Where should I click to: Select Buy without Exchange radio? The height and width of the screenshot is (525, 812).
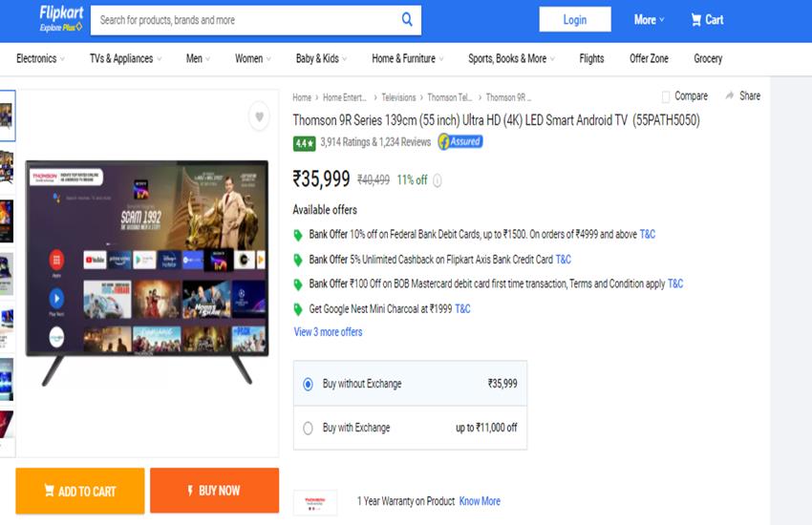pos(308,385)
